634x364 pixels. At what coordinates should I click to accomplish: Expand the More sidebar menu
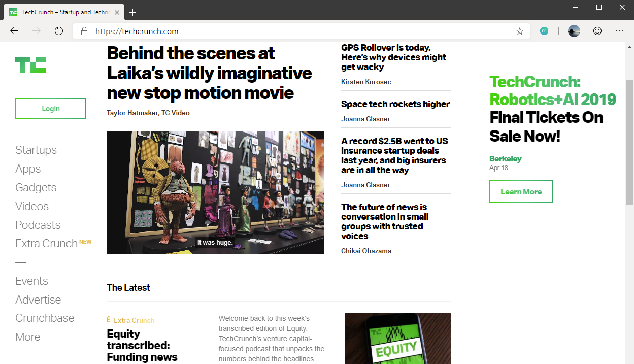[x=28, y=337]
